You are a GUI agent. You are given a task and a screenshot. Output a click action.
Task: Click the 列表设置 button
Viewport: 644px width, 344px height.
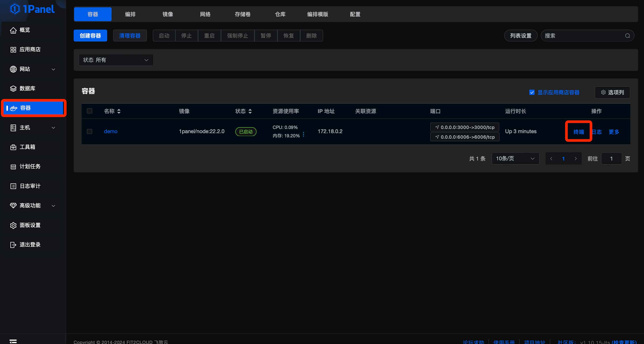click(521, 36)
